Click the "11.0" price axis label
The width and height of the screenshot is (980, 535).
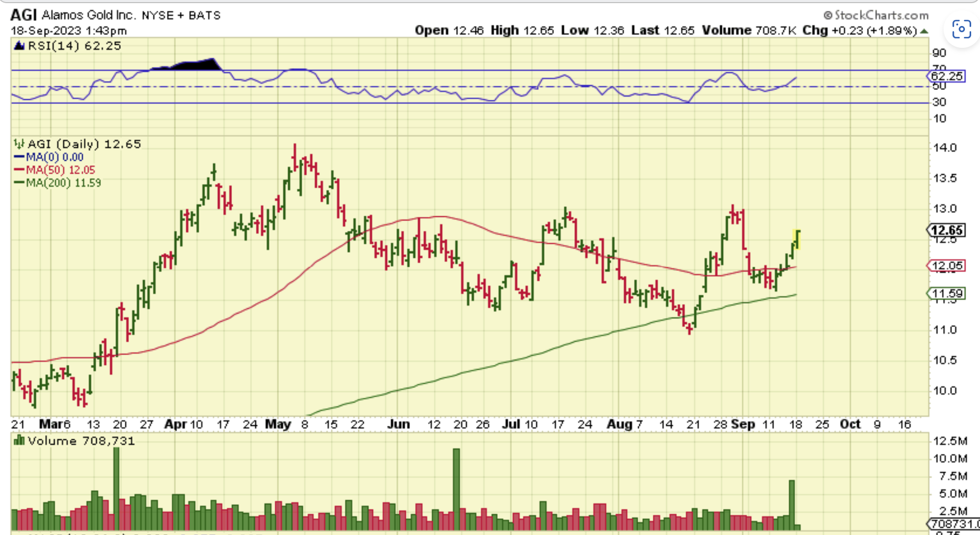[x=945, y=330]
